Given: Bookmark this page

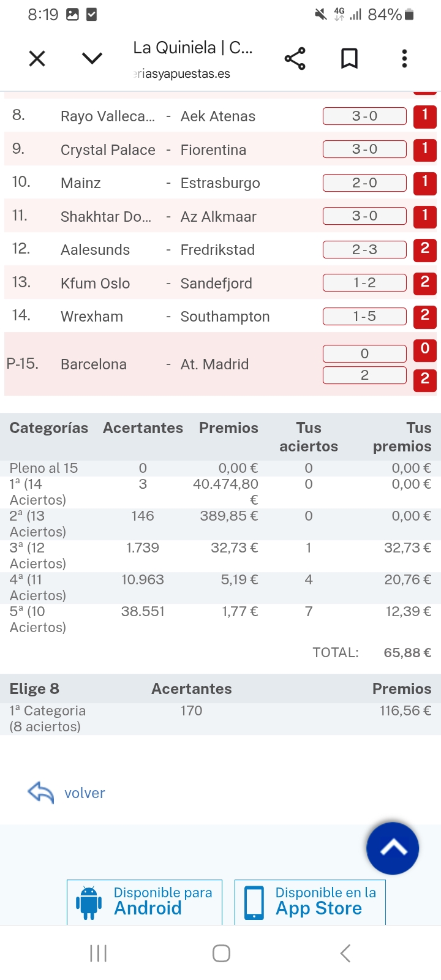Looking at the screenshot, I should (349, 59).
